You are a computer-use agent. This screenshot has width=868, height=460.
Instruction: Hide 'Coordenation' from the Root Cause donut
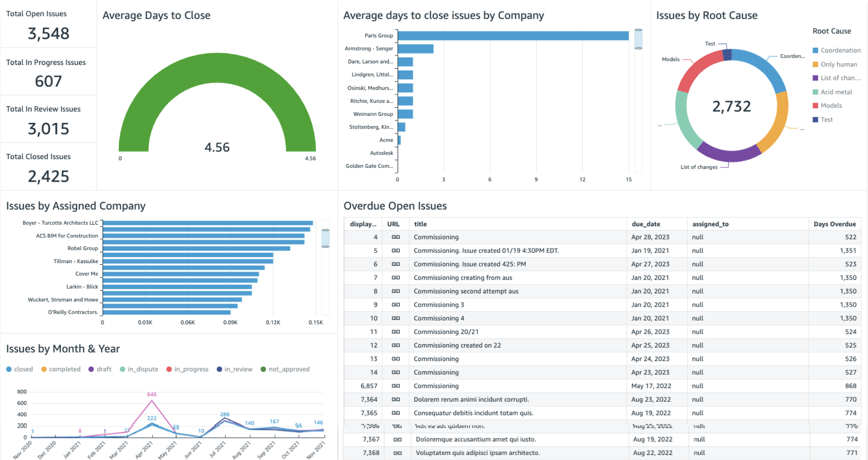tap(836, 50)
